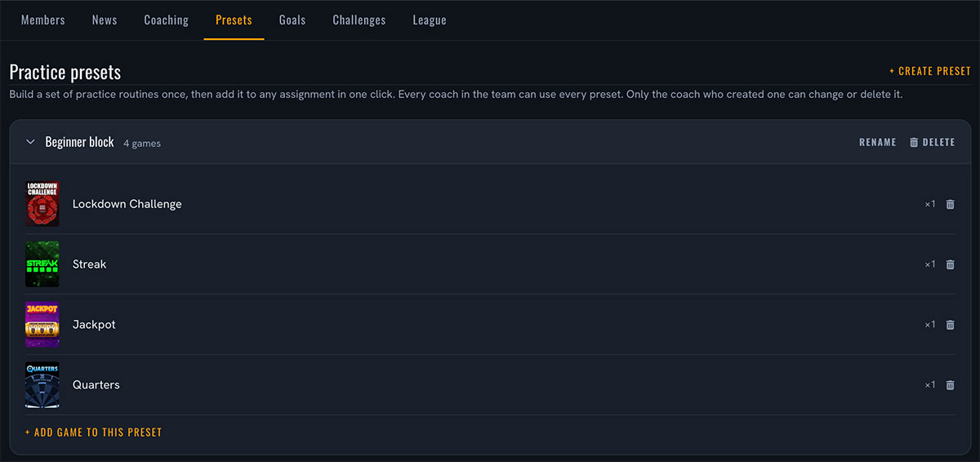Image resolution: width=980 pixels, height=462 pixels.
Task: Click the Create Preset button
Action: click(x=930, y=71)
